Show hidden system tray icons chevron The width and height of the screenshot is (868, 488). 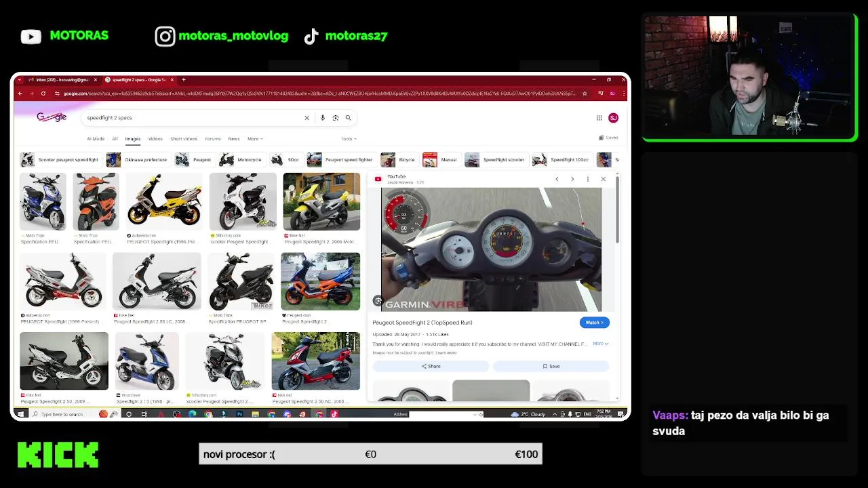point(556,414)
